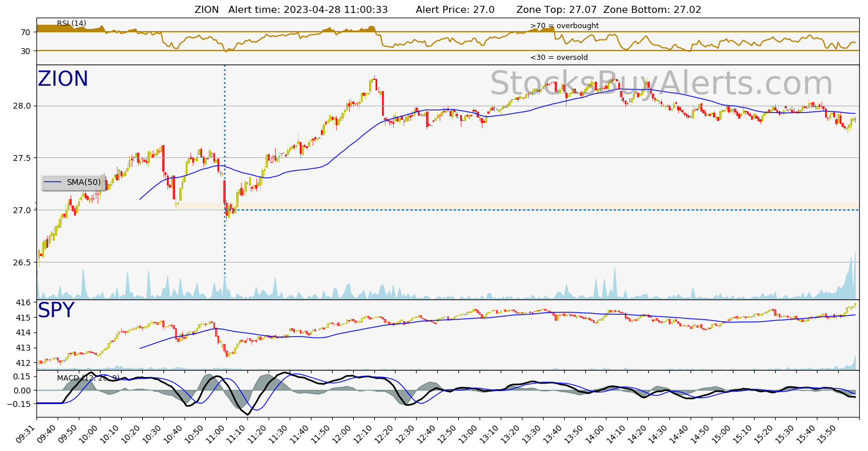
Task: Click the chart title showing Alert Price 27.0
Action: point(448,10)
